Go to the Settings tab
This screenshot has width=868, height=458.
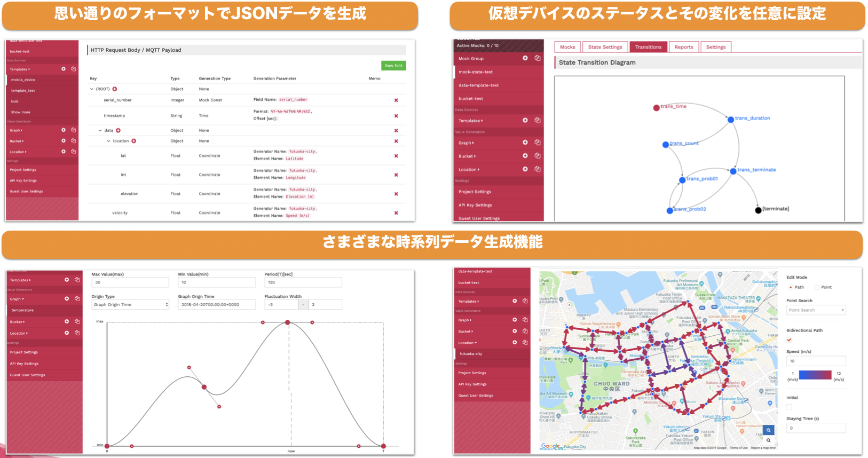point(716,47)
